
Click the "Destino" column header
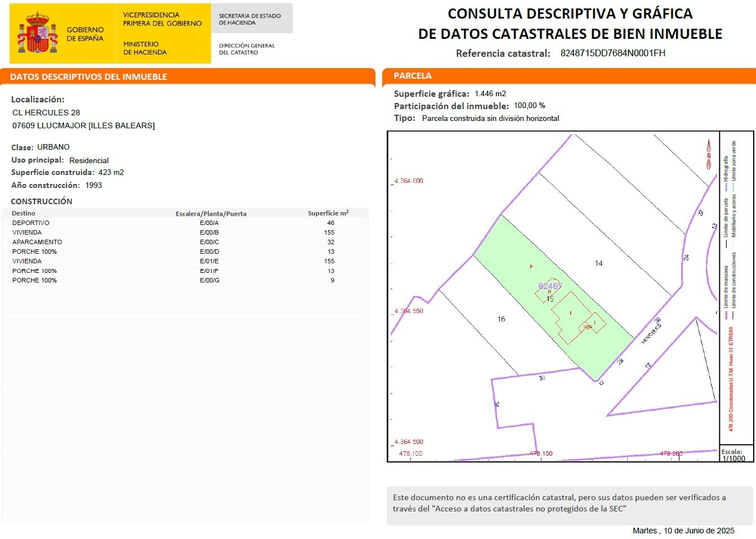point(24,213)
